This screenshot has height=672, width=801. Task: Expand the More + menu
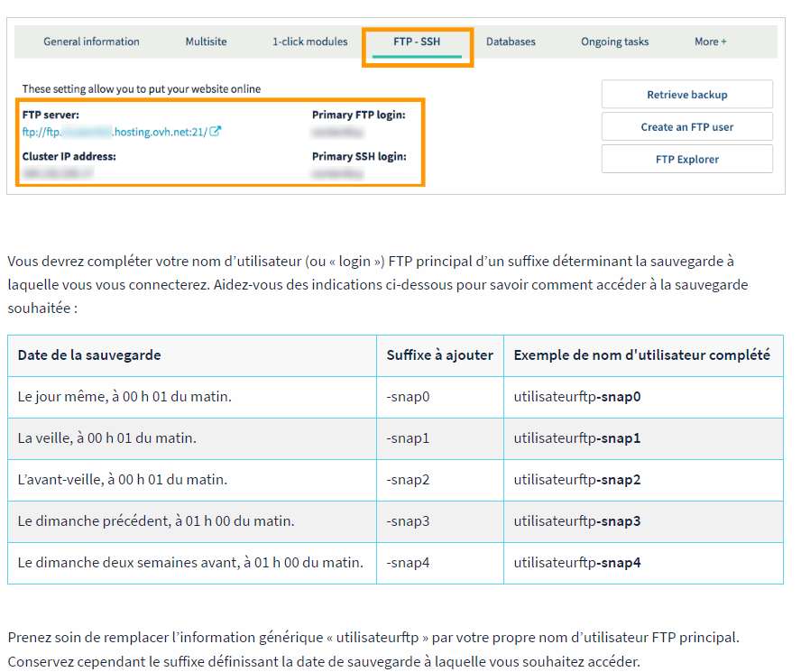click(710, 41)
